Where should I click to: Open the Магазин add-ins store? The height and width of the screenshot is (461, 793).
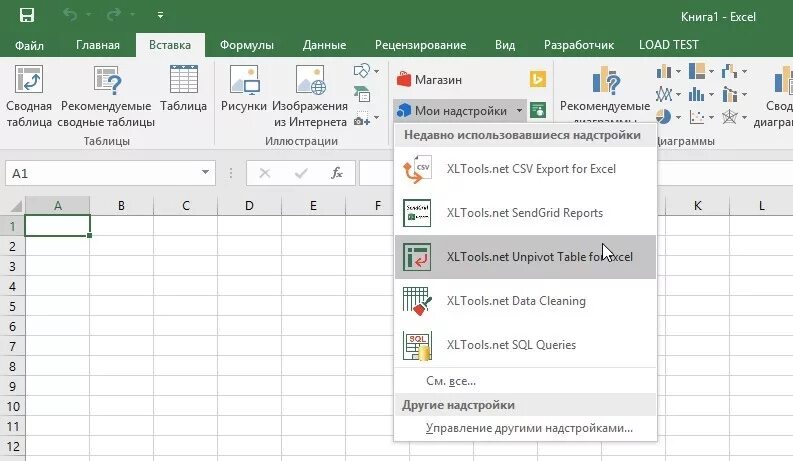point(429,79)
